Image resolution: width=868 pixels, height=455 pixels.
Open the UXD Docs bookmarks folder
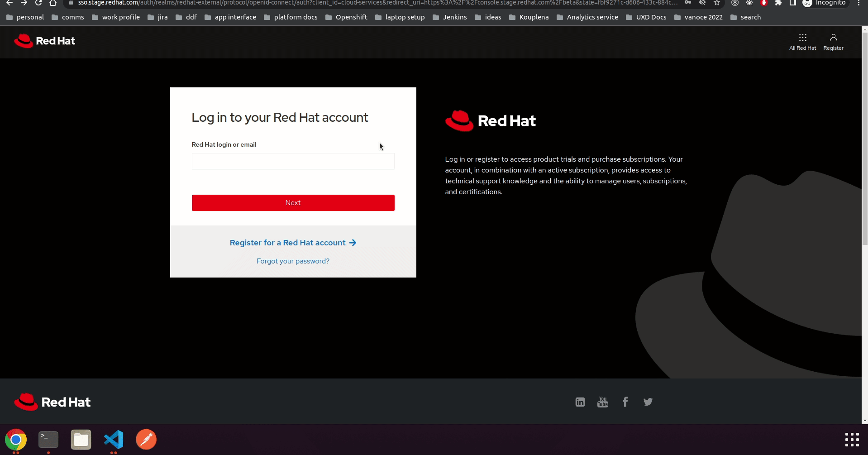646,17
